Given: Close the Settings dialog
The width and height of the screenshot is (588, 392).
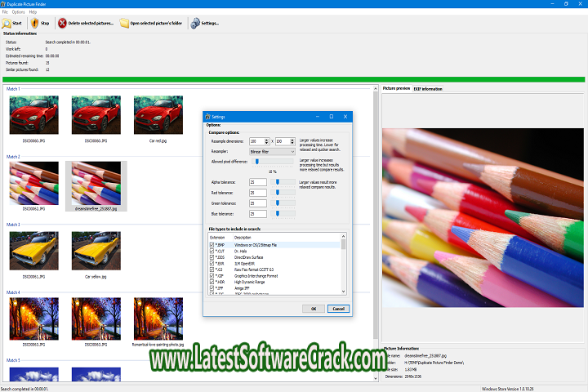Looking at the screenshot, I should tap(345, 117).
